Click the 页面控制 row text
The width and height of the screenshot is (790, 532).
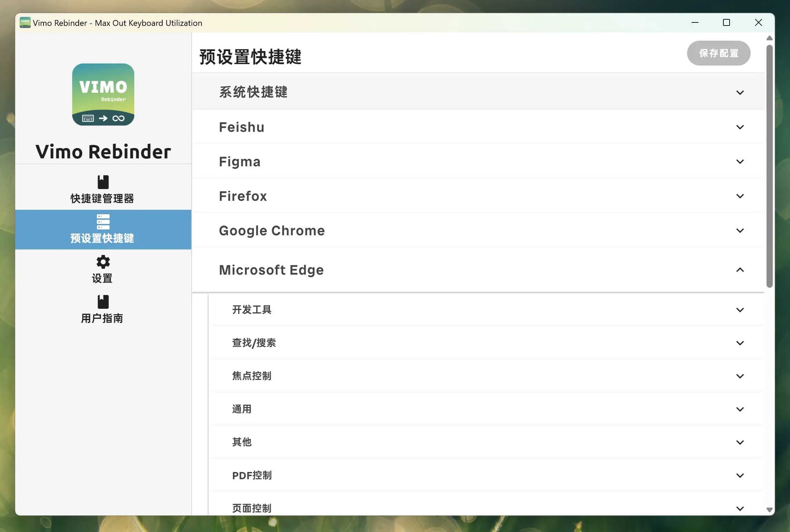click(x=252, y=508)
